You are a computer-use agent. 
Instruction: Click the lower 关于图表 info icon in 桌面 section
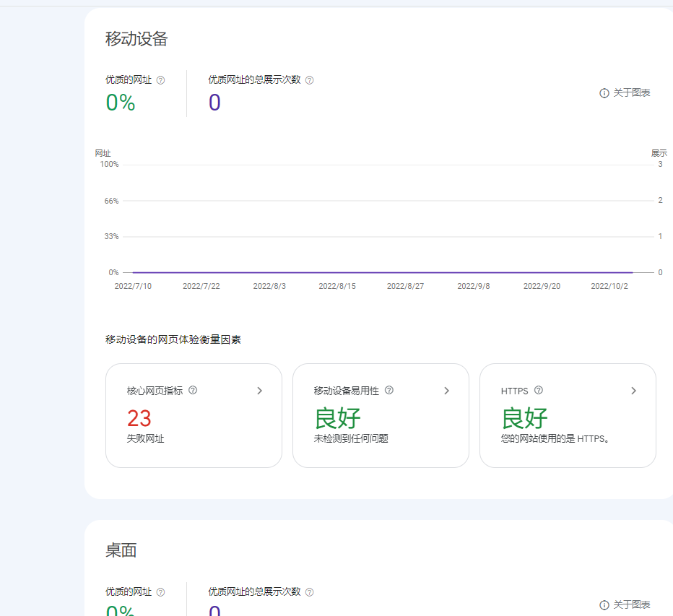(x=603, y=604)
